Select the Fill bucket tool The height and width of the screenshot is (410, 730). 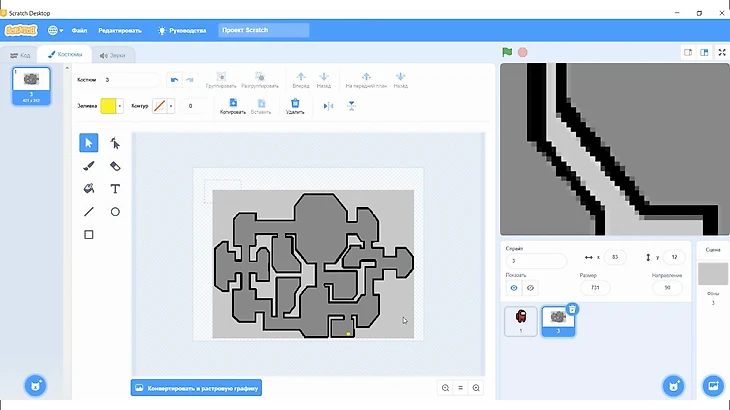[88, 188]
